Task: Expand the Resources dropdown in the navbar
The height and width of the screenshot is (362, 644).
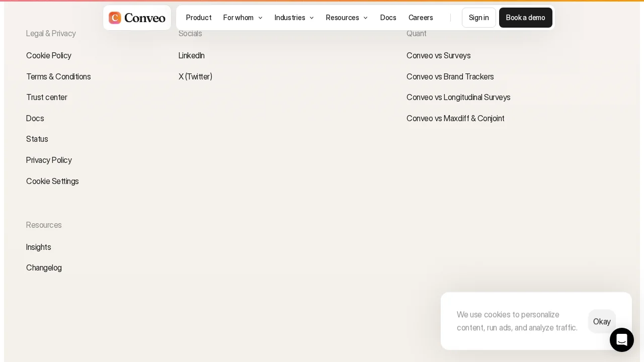Action: [347, 18]
